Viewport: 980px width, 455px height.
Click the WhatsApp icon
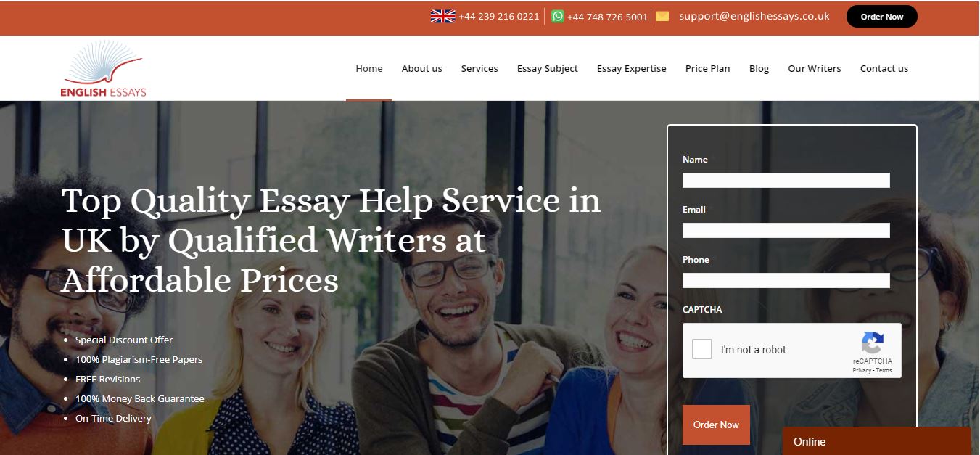coord(557,16)
